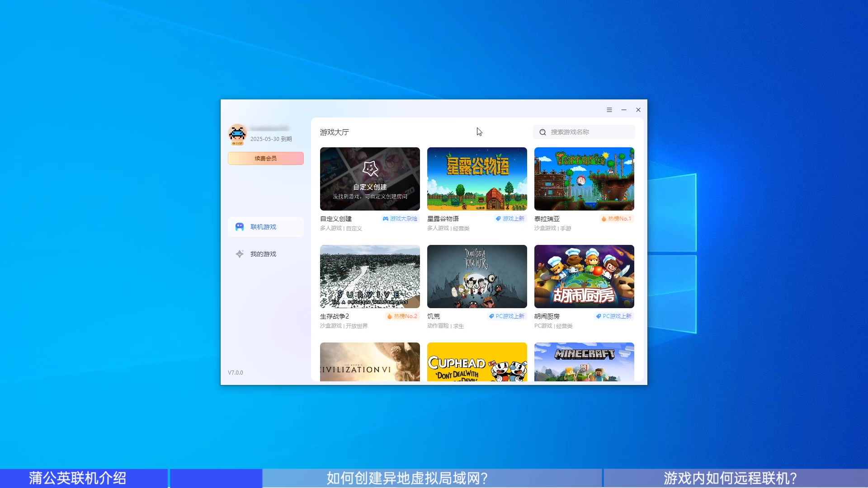This screenshot has height=488, width=868.
Task: Click 沙盒游戏 | 开放世界 category text
Action: 344,326
